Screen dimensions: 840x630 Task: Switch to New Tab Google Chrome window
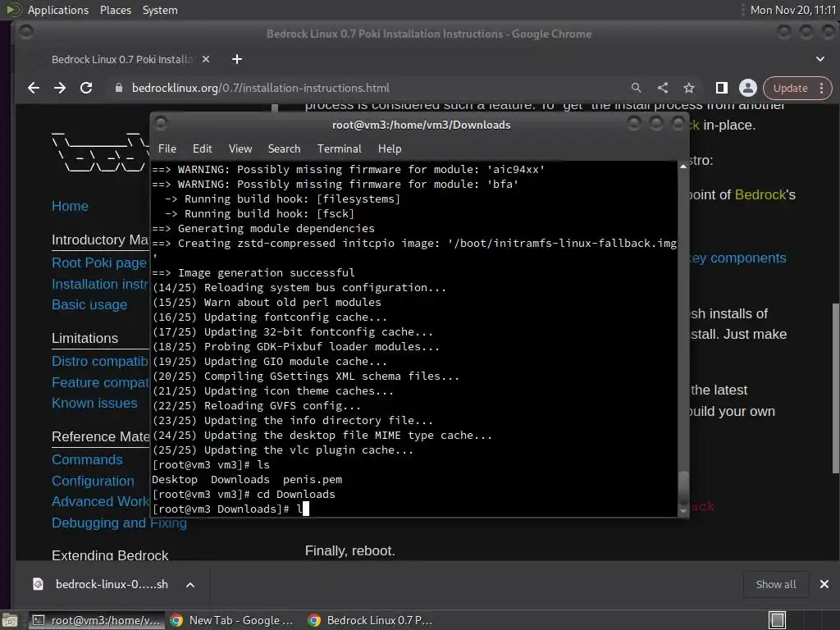(x=232, y=620)
